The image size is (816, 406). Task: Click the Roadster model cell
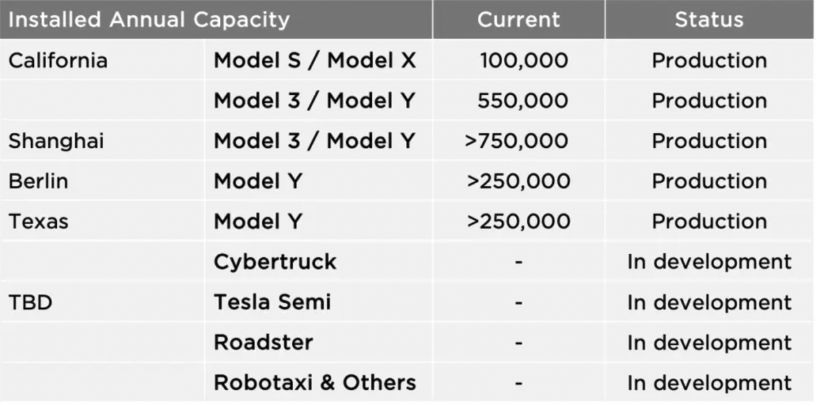[x=263, y=342]
